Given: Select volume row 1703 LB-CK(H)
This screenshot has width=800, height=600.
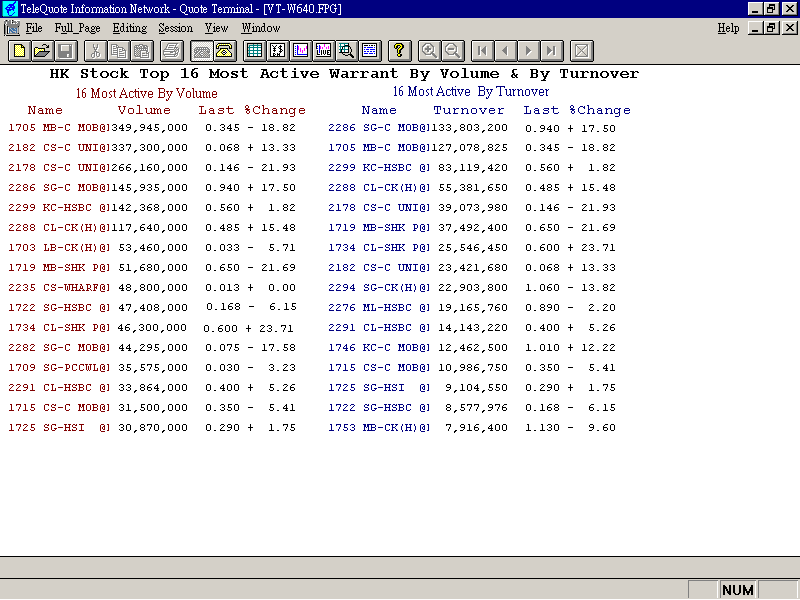Looking at the screenshot, I should click(152, 247).
